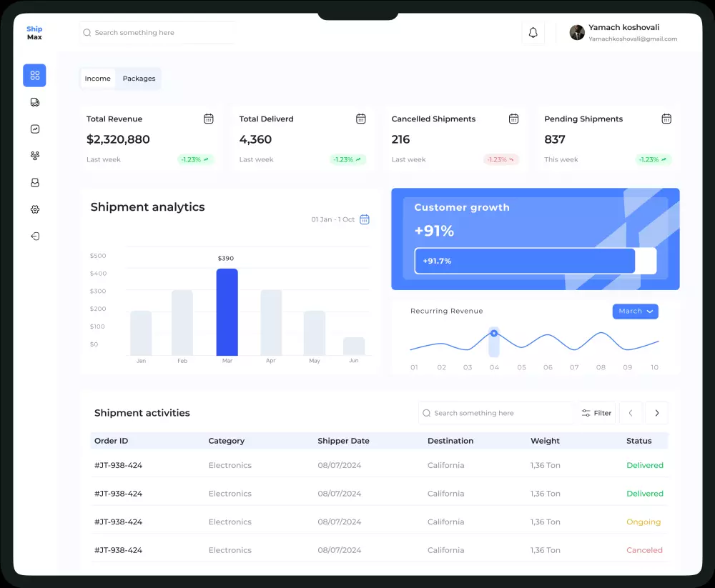Click the Total Revenue calendar icon
The height and width of the screenshot is (588, 715).
[x=208, y=119]
